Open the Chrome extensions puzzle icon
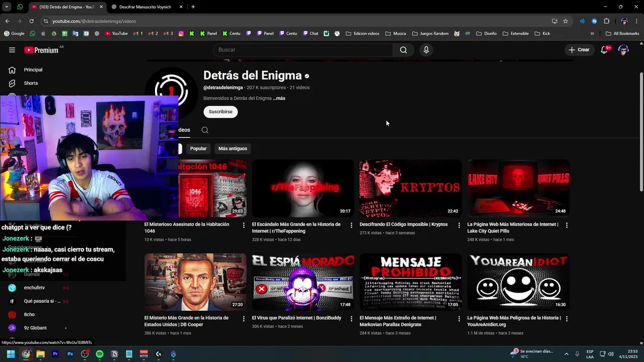644x362 pixels. tap(607, 21)
